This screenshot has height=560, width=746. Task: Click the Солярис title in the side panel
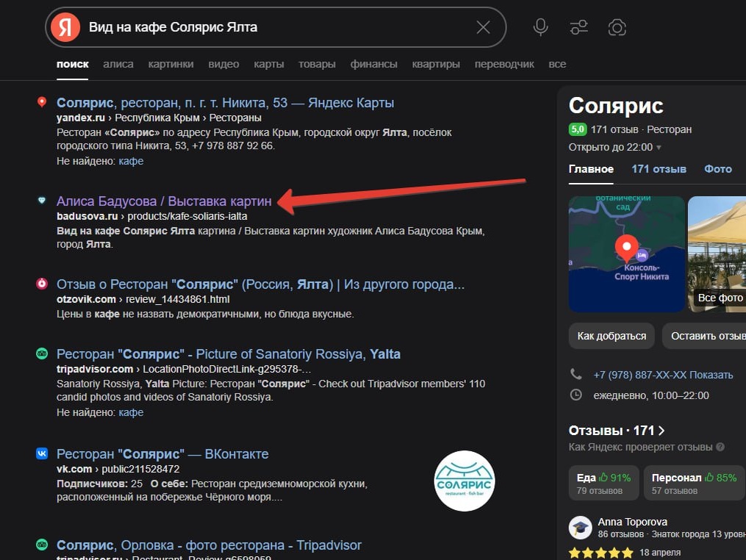(x=616, y=106)
